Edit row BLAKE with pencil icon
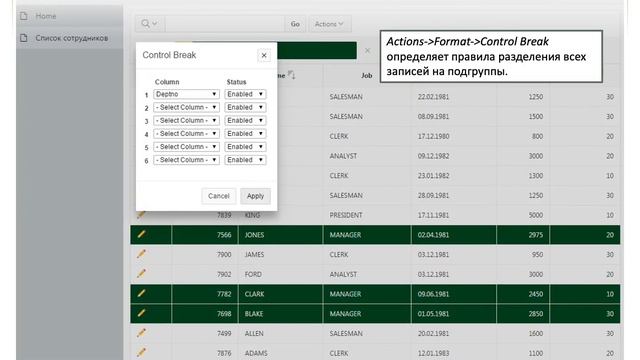The image size is (640, 360). [141, 313]
